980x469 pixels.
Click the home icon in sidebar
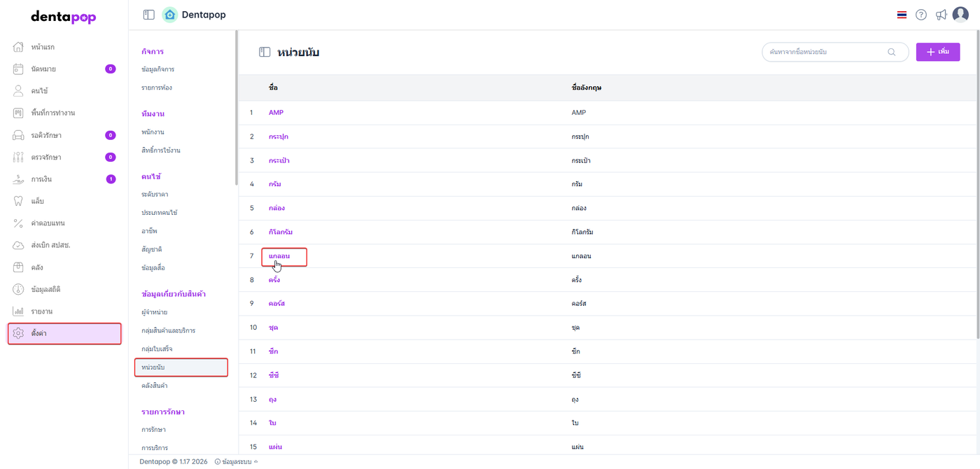(x=19, y=47)
